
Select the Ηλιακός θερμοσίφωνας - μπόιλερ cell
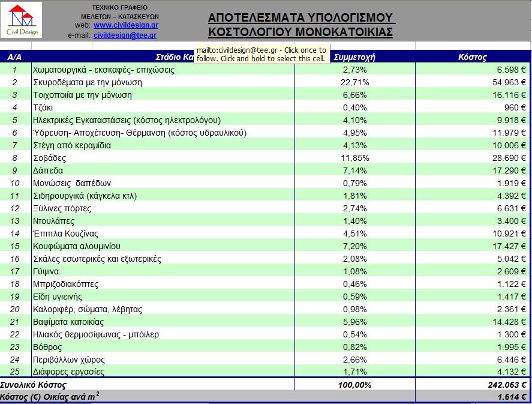[163, 334]
